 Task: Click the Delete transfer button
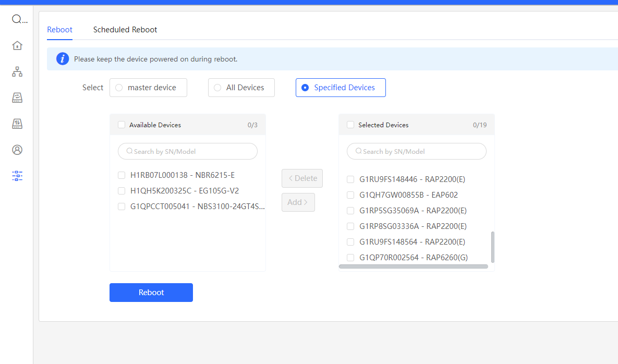pos(302,178)
